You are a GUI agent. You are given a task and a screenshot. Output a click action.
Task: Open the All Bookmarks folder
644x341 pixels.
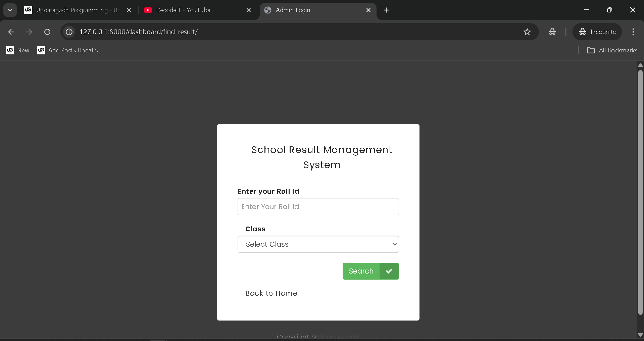612,50
